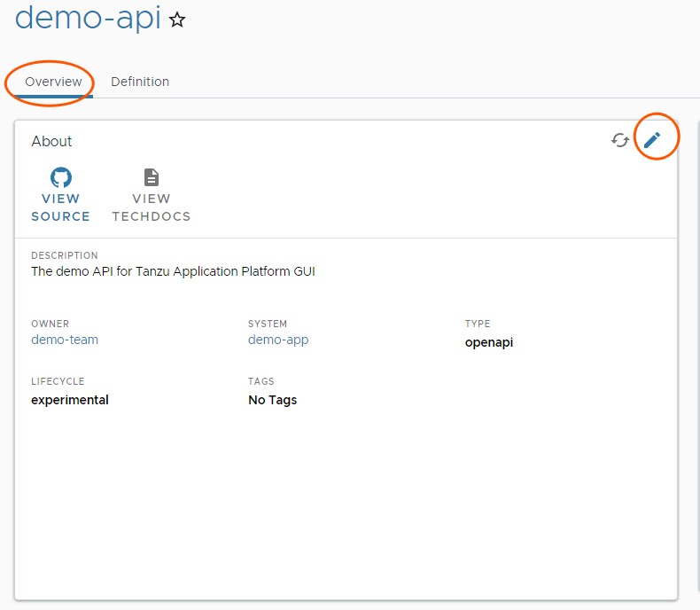Star demo-api as a favorite
This screenshot has height=610, width=700.
tap(177, 20)
